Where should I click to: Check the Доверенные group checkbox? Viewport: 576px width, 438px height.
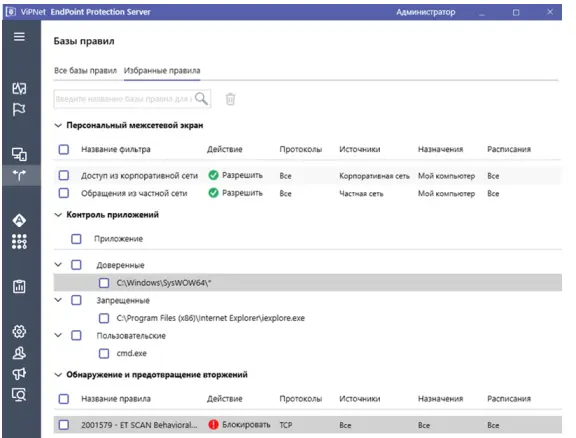(x=76, y=265)
